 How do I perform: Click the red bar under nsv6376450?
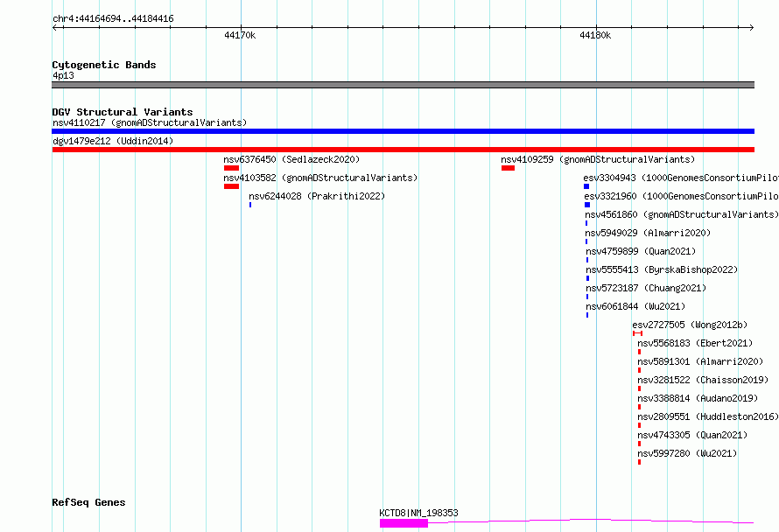click(232, 168)
